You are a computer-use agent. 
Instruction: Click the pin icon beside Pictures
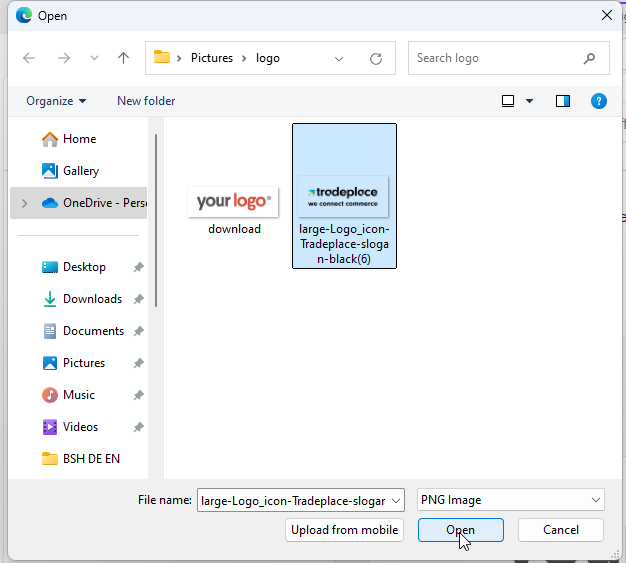click(x=139, y=363)
